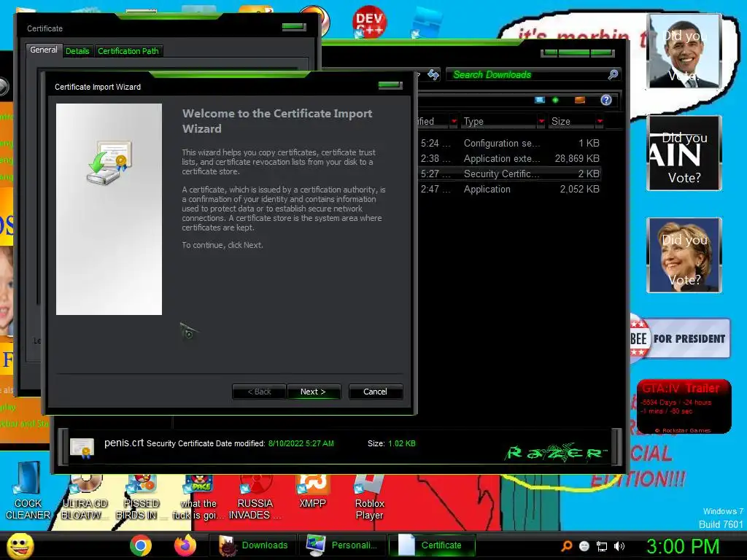Image resolution: width=747 pixels, height=560 pixels.
Task: Open the Date modified column filter dropdown
Action: point(454,122)
